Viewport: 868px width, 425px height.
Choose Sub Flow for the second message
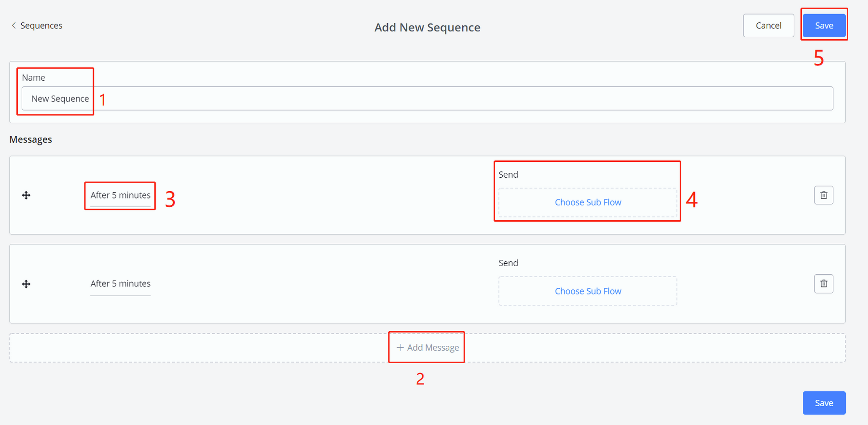[588, 291]
